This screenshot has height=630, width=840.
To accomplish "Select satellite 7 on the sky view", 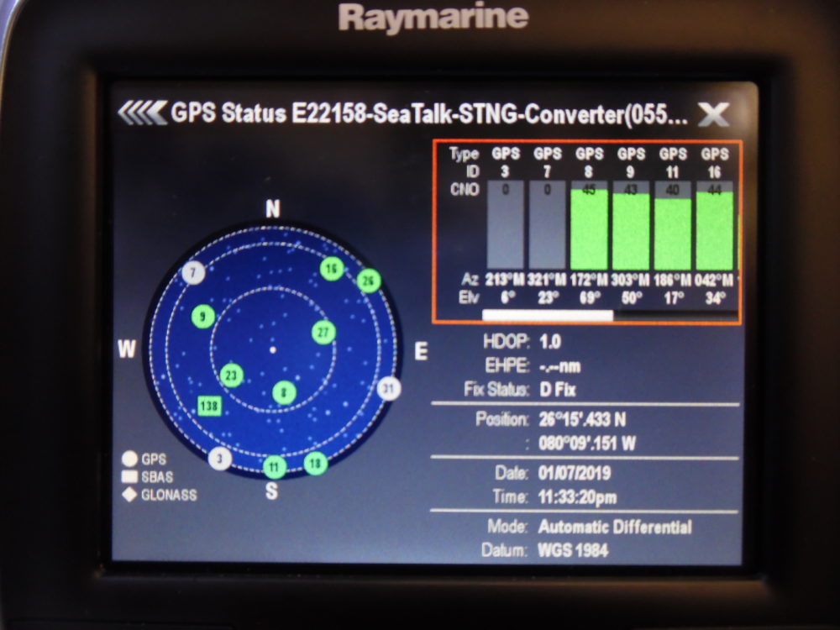I will pos(193,272).
